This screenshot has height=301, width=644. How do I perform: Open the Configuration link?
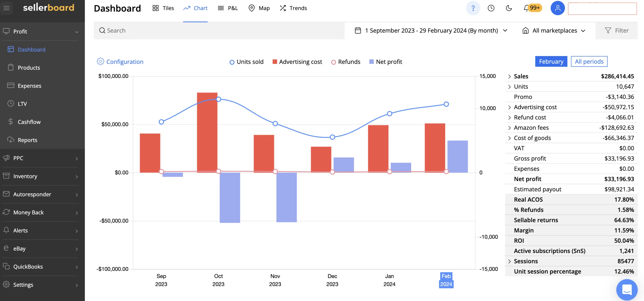tap(125, 62)
